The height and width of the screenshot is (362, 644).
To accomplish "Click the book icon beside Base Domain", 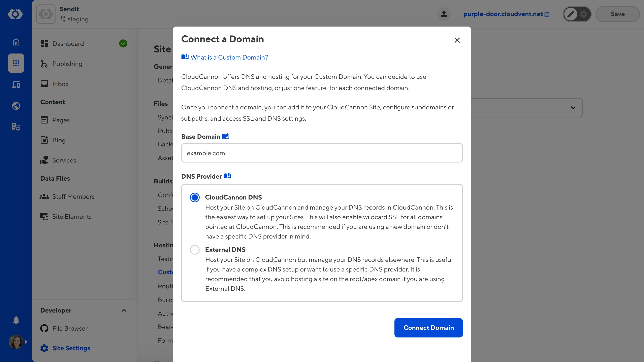I will 226,136.
